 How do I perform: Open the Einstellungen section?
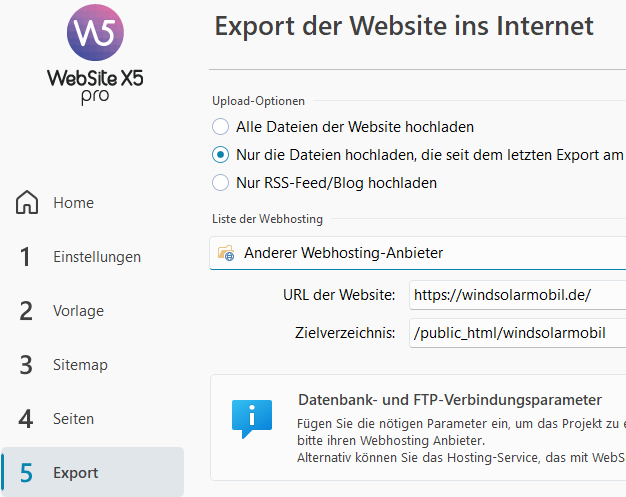point(97,257)
